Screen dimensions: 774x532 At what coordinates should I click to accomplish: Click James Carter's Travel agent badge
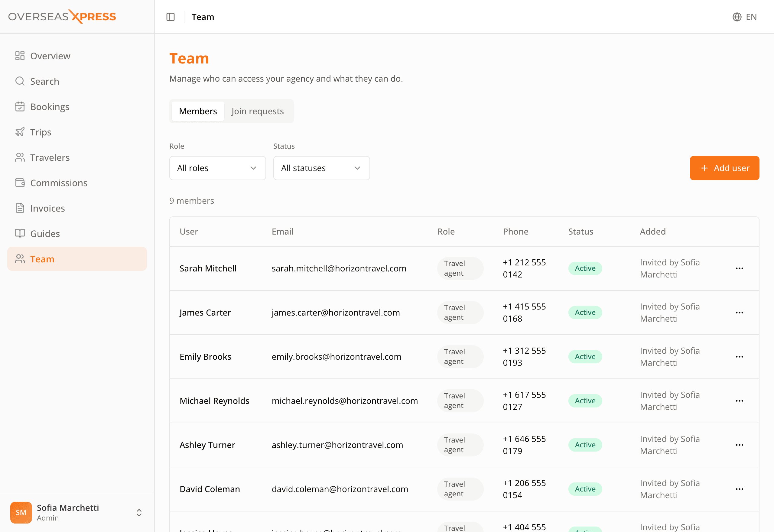click(x=460, y=313)
